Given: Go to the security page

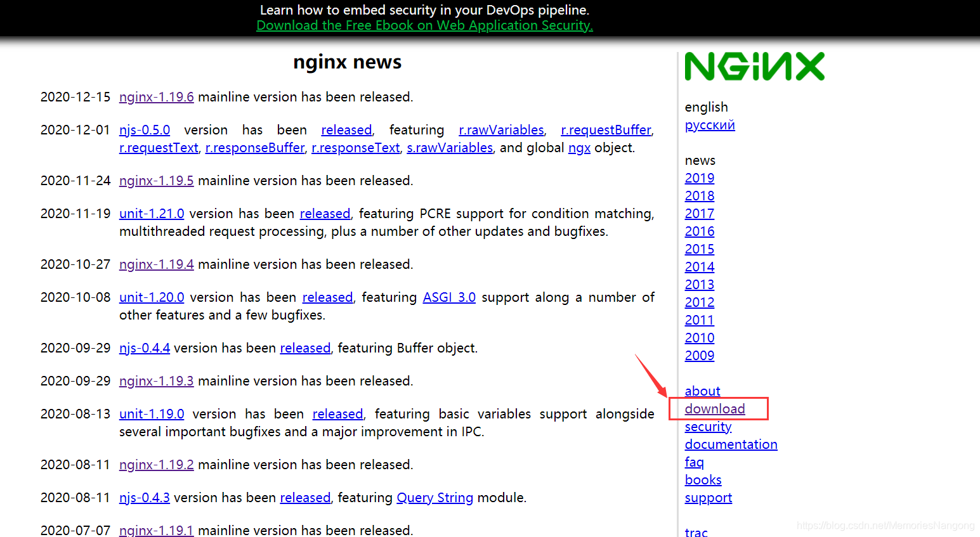Looking at the screenshot, I should [x=708, y=427].
